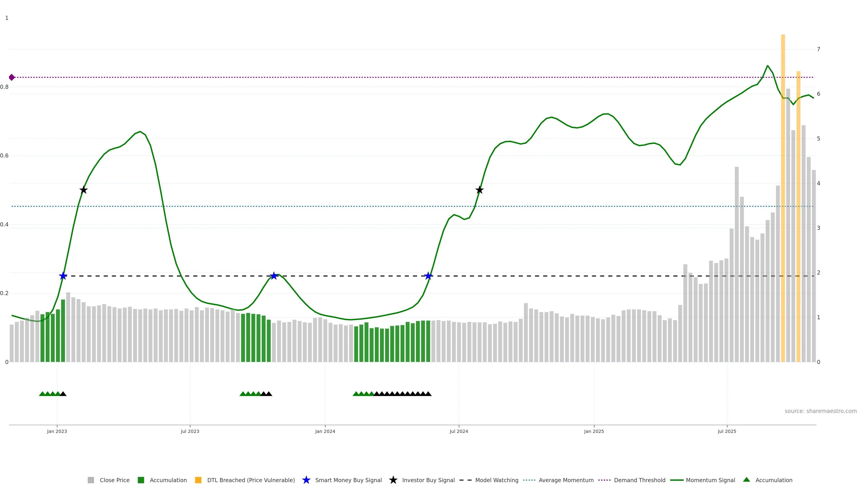Toggle Smart Money Buy Signal legend item
The width and height of the screenshot is (868, 488).
pyautogui.click(x=348, y=480)
